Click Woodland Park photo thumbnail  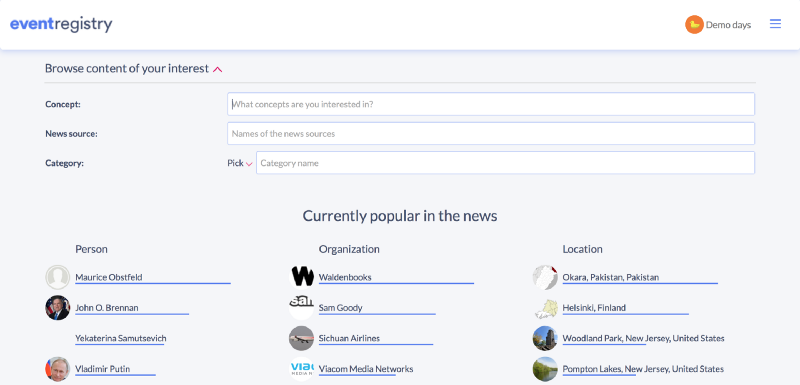point(545,339)
